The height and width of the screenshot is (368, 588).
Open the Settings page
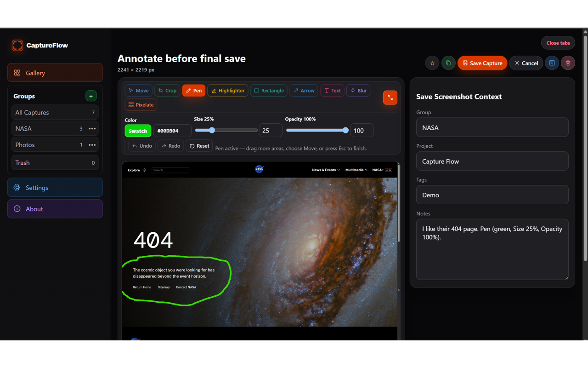55,188
